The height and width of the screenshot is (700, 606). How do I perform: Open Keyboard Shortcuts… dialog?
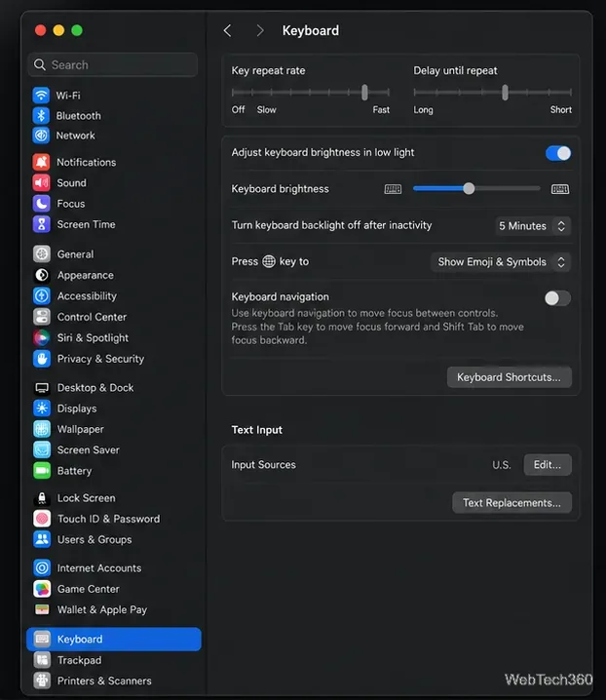pos(510,377)
